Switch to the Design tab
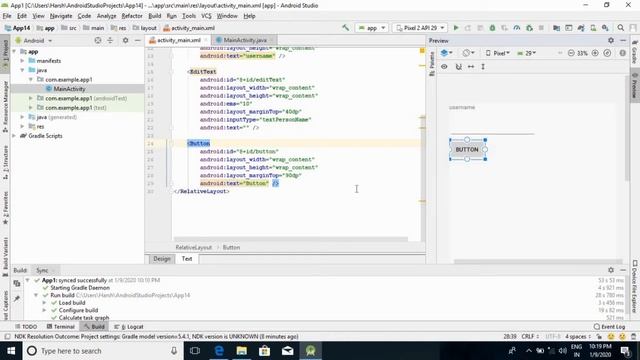This screenshot has width=640, height=360. coord(162,259)
